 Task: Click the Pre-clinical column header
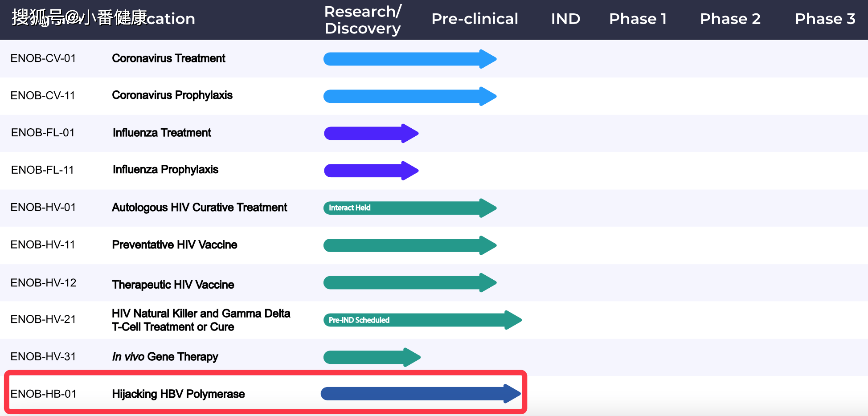pos(475,19)
